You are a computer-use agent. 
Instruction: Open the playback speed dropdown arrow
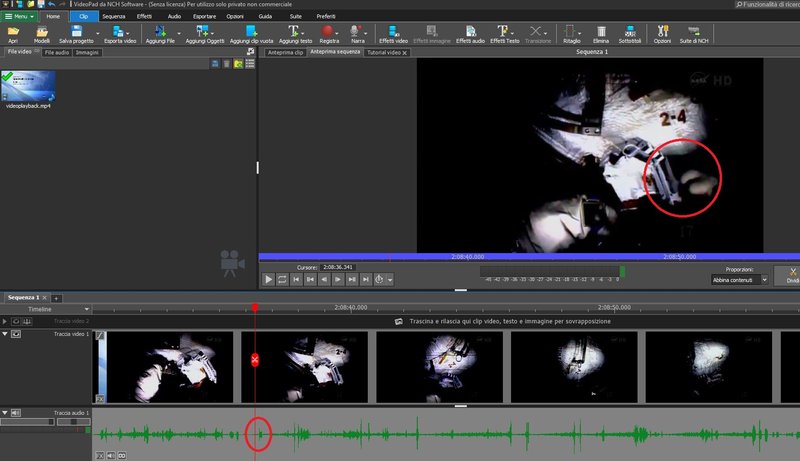tap(390, 279)
